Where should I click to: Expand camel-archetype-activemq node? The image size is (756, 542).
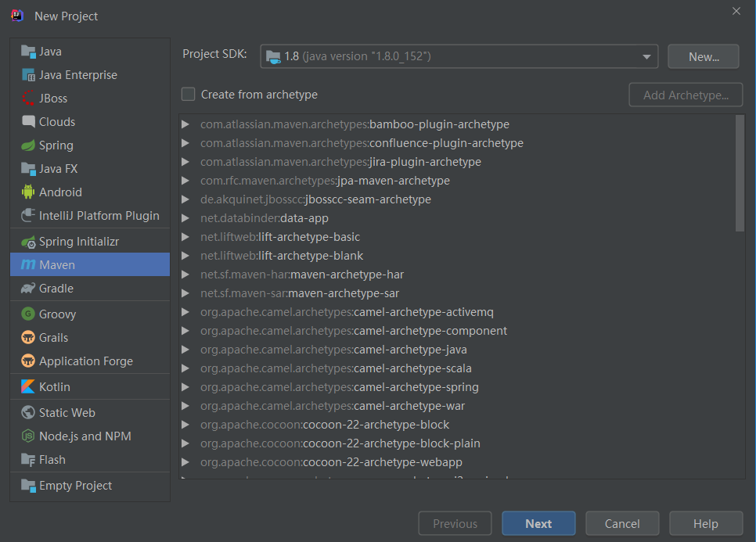click(185, 312)
